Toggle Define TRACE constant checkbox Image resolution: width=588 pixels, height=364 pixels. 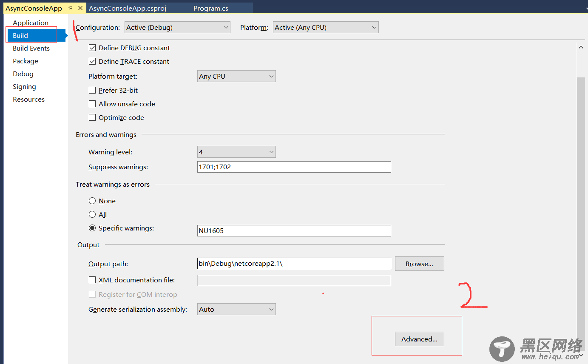pyautogui.click(x=92, y=62)
